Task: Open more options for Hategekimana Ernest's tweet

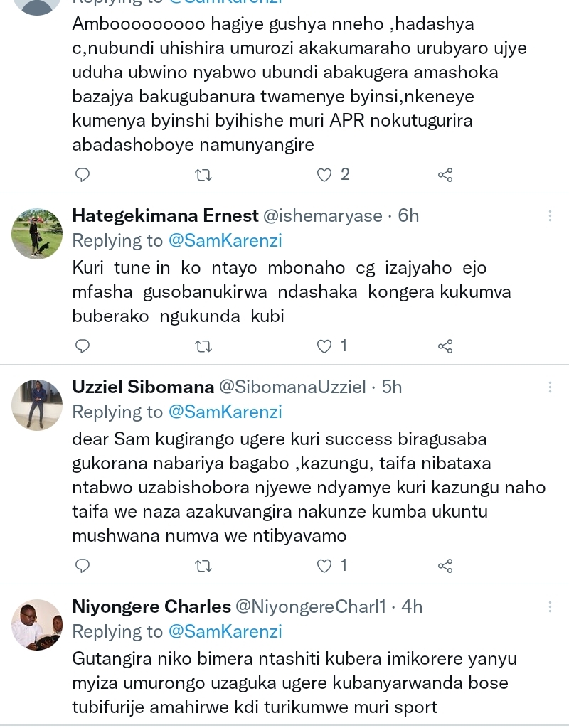Action: pyautogui.click(x=550, y=215)
